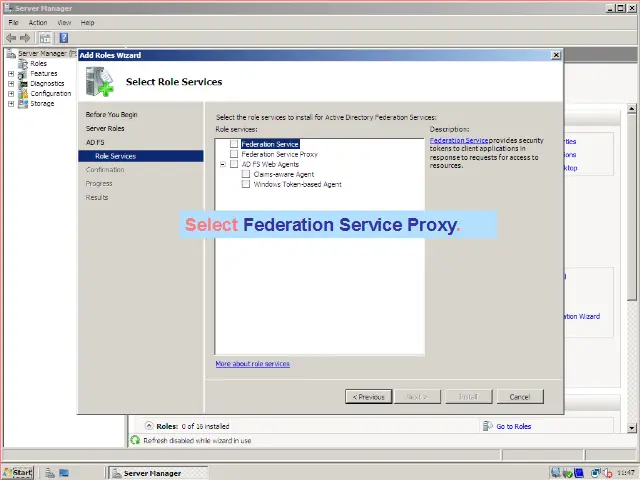Viewport: 640px width, 480px height.
Task: Select the Diagnostics icon in the tree
Action: pos(23,84)
